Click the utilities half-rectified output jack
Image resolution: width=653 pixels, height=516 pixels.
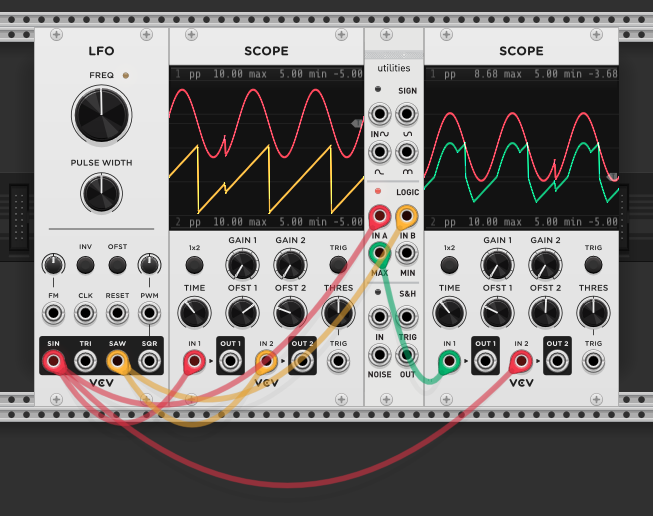379,152
